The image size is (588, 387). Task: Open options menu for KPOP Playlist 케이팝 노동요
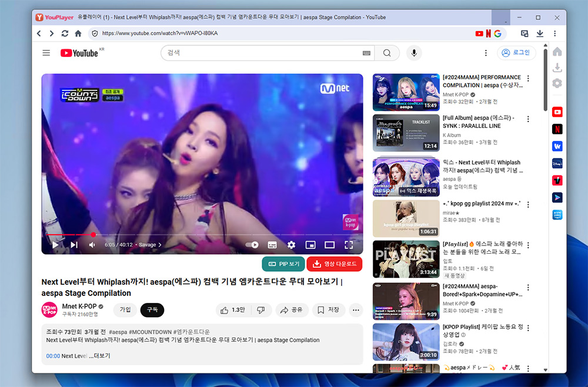pos(528,328)
